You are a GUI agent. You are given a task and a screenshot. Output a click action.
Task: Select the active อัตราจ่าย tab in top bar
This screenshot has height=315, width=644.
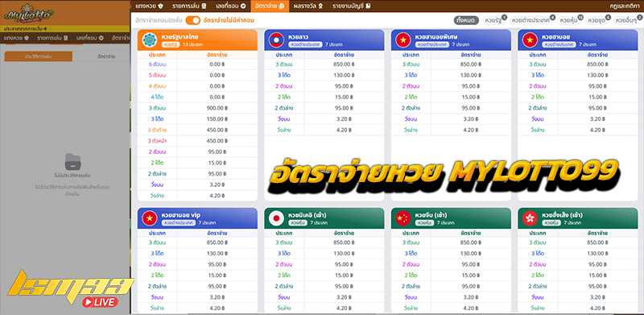coord(269,6)
